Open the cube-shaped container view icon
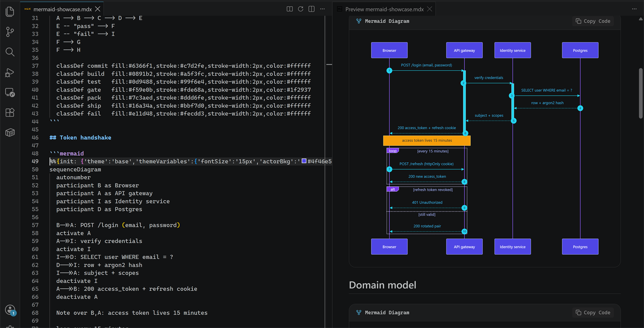This screenshot has height=328, width=644. 10,133
